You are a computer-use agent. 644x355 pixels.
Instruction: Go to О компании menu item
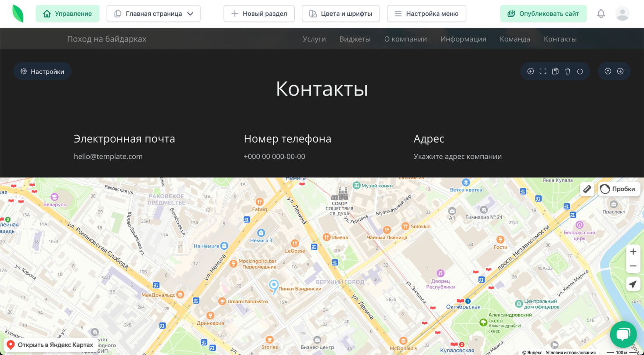(405, 39)
